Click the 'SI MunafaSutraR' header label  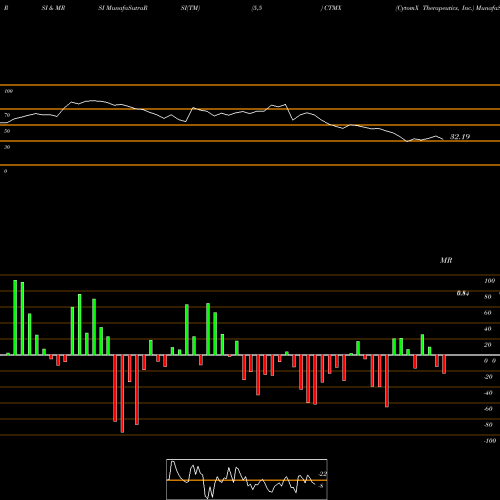(x=123, y=8)
